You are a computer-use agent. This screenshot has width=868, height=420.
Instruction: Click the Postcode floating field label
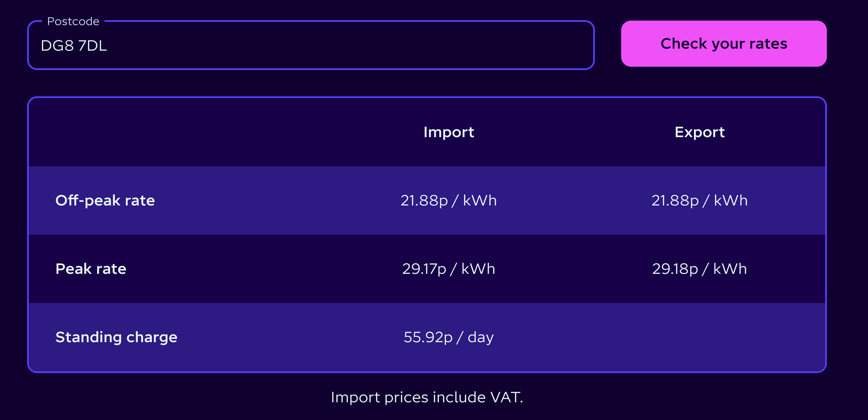pyautogui.click(x=73, y=21)
